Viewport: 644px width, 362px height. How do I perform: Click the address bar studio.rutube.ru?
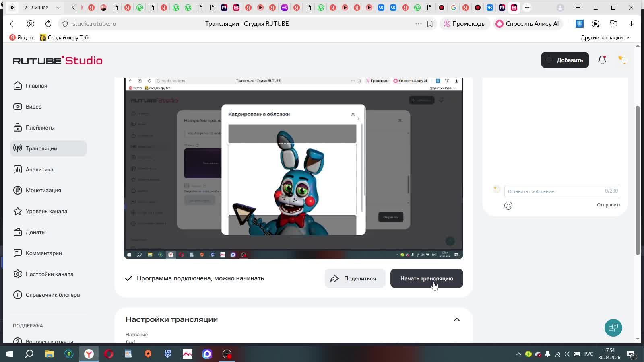click(x=94, y=24)
